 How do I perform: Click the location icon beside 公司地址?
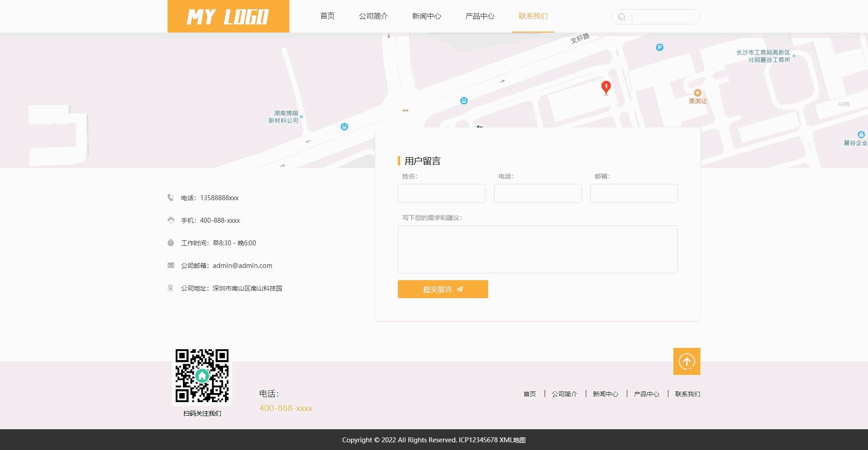click(x=171, y=288)
